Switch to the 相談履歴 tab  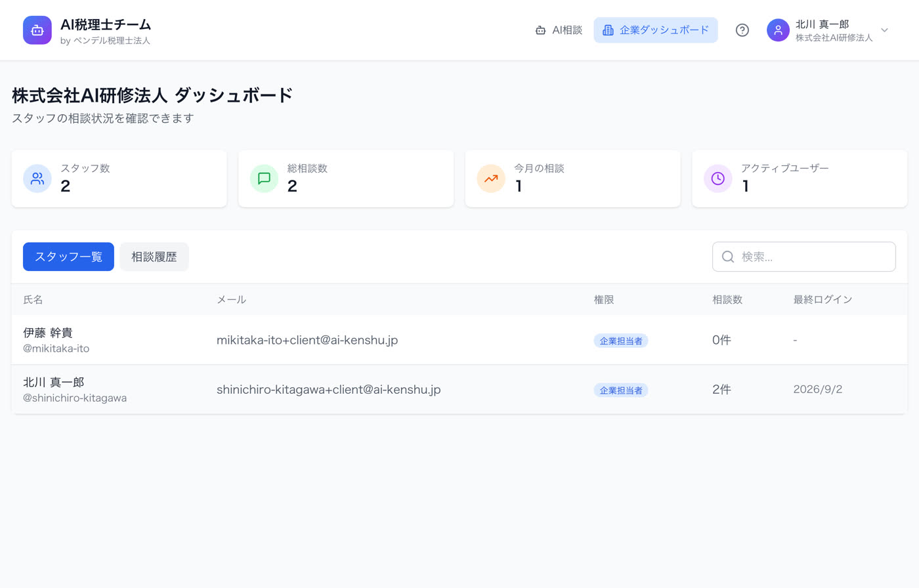click(154, 257)
